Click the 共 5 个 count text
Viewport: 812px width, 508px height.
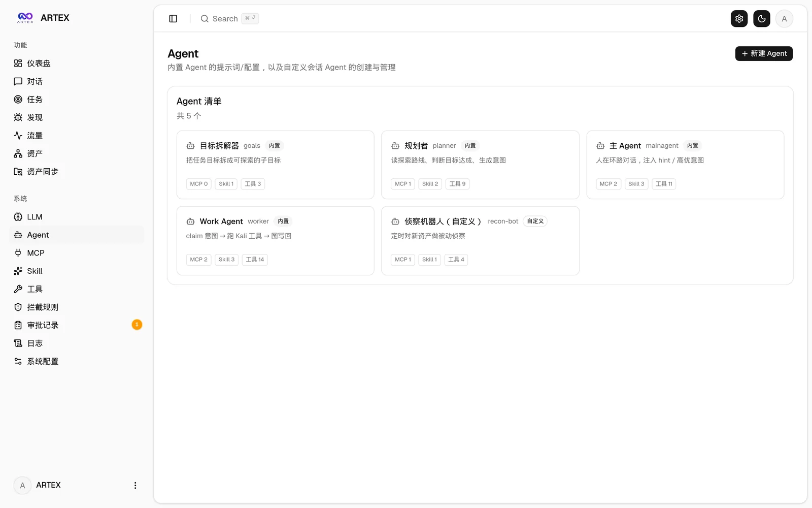pyautogui.click(x=189, y=116)
